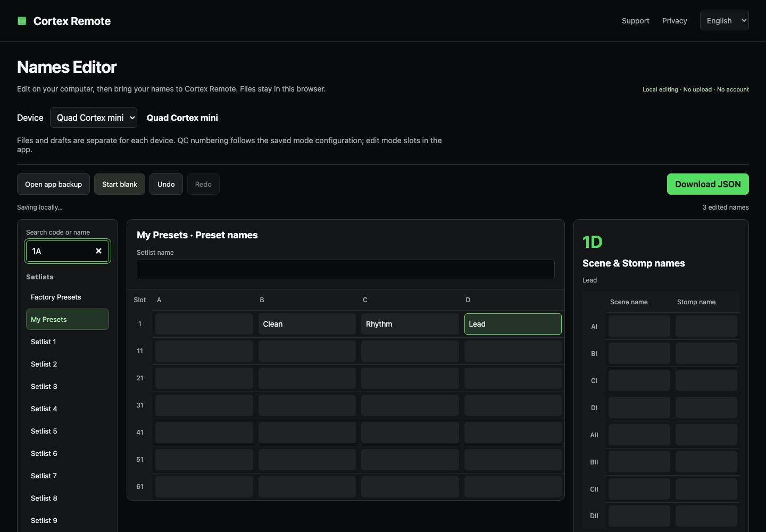Click the green 1D preset code heading
The image size is (766, 532).
pyautogui.click(x=593, y=242)
